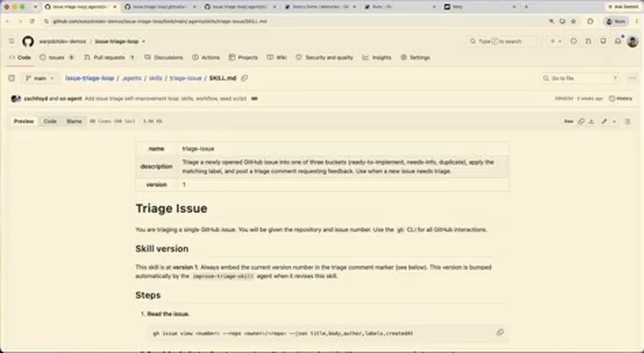
Task: Go to GitHub home via Octocat logo
Action: pyautogui.click(x=28, y=41)
